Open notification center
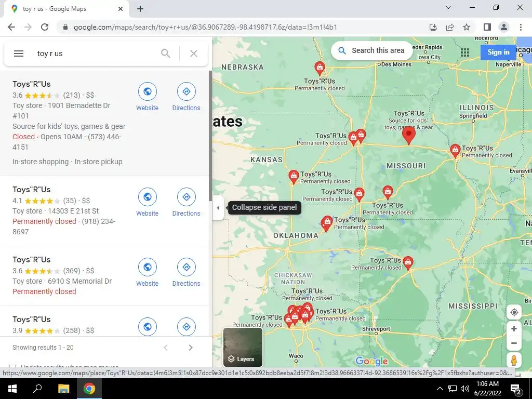This screenshot has height=399, width=532. [x=516, y=389]
